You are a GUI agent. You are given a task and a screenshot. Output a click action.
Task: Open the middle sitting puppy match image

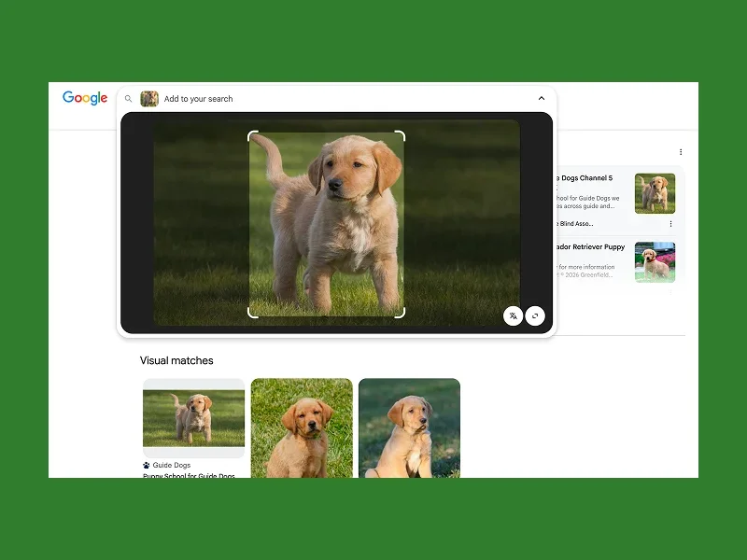coord(302,428)
